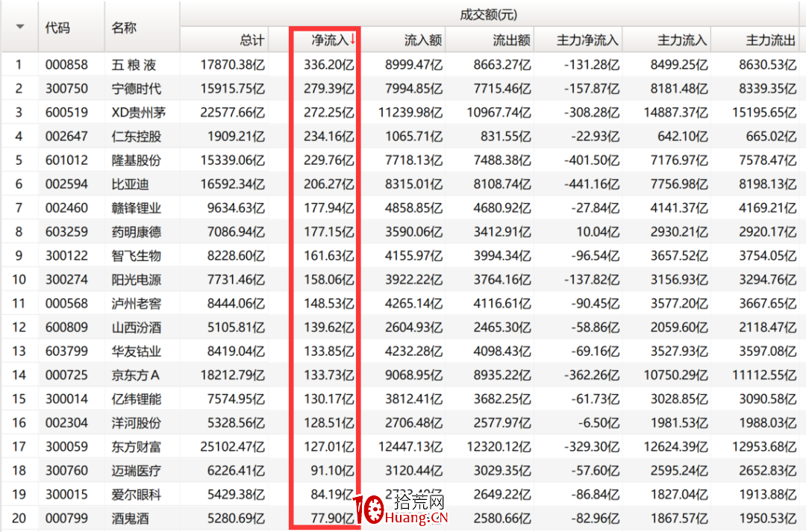806x532 pixels.
Task: Select the 华友钴业 name cell
Action: coord(137,351)
